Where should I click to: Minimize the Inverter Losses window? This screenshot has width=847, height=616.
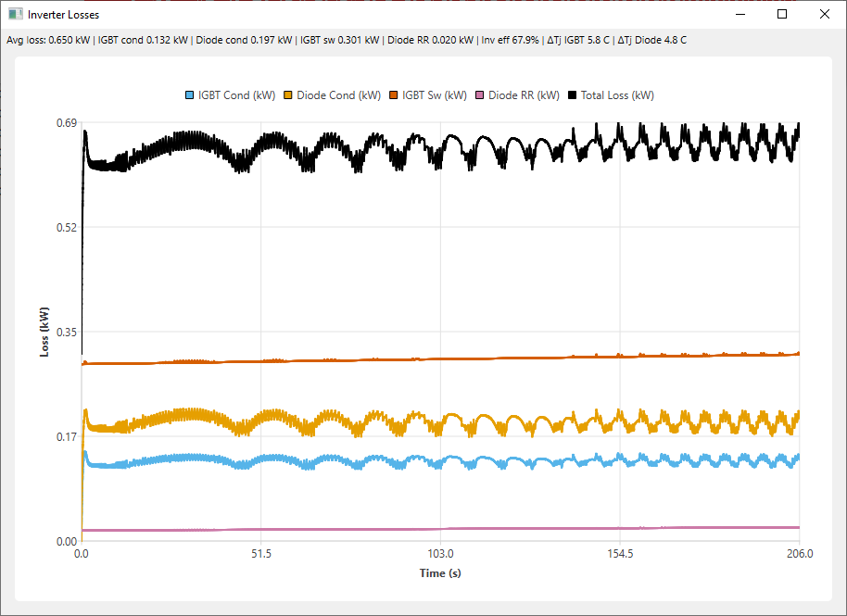[x=740, y=15]
